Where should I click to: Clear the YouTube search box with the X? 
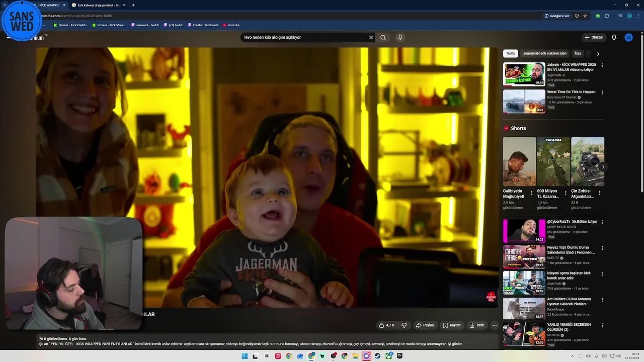pyautogui.click(x=371, y=37)
